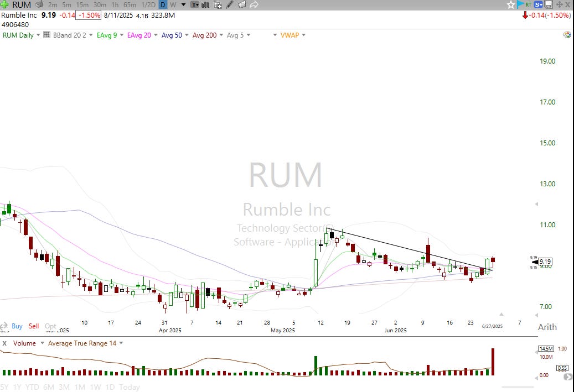The image size is (574, 392).
Task: Switch chart to 2m timeframe
Action: pyautogui.click(x=53, y=5)
